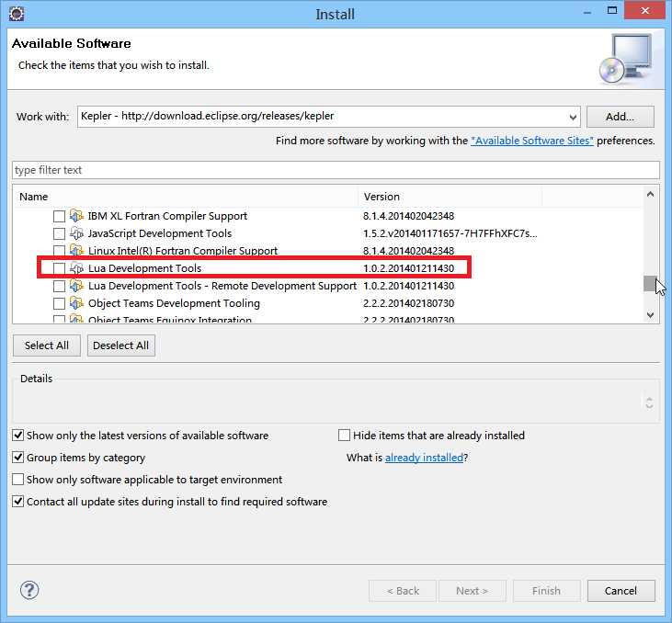Click the Remote Development Support feature icon
The height and width of the screenshot is (623, 672).
pos(76,286)
